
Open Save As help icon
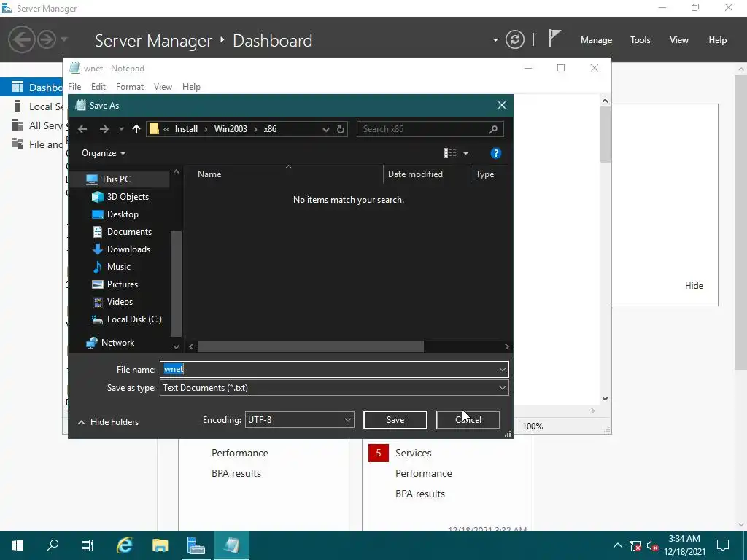pyautogui.click(x=495, y=153)
